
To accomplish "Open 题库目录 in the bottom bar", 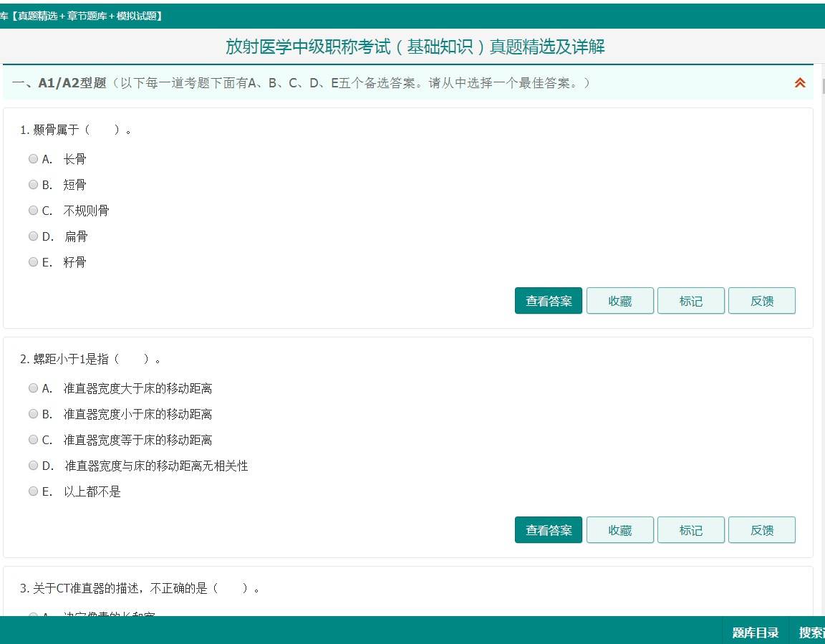I will (755, 632).
